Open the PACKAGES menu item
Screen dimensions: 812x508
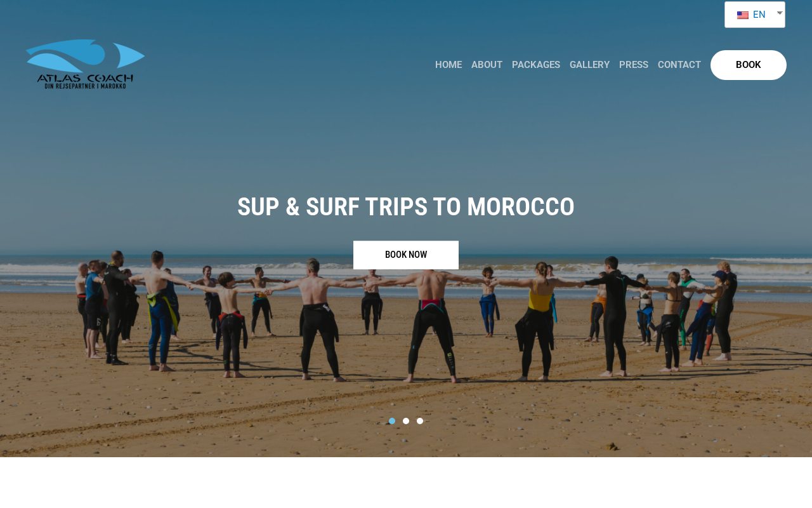coord(536,65)
